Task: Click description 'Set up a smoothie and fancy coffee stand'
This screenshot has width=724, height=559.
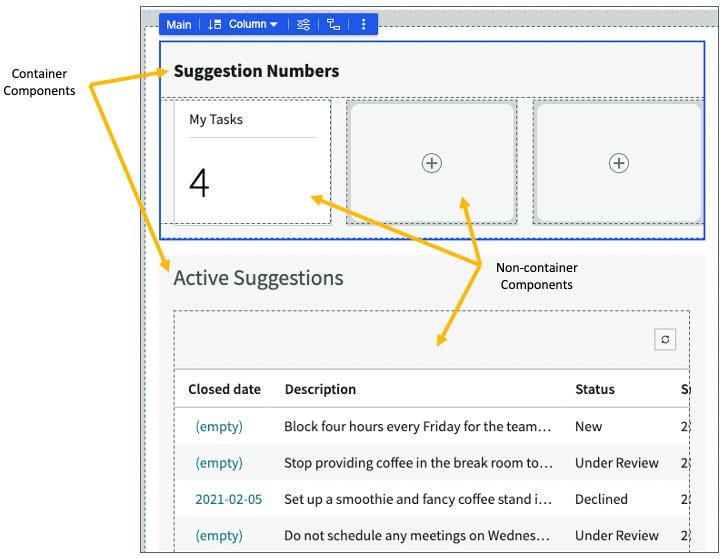Action: click(x=418, y=499)
